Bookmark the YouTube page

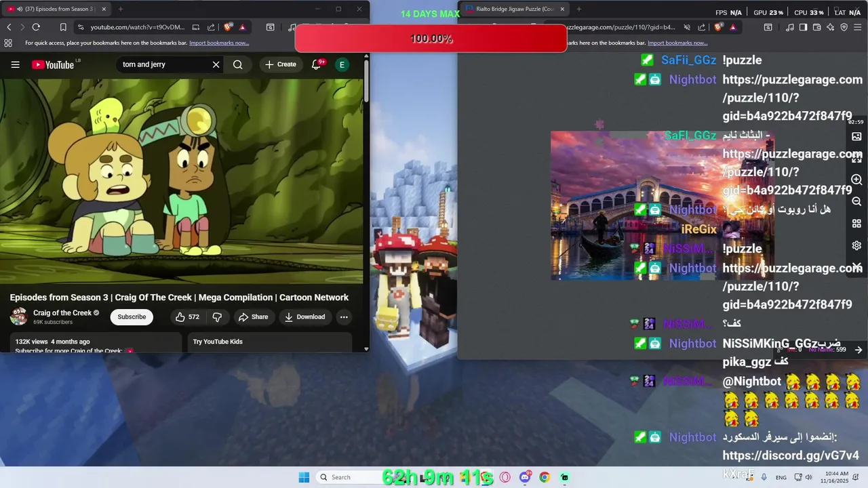[63, 27]
